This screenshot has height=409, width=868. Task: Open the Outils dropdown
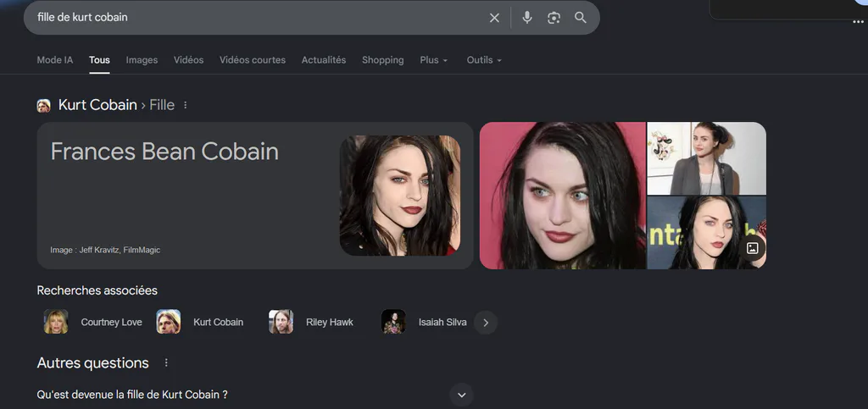[x=484, y=60]
